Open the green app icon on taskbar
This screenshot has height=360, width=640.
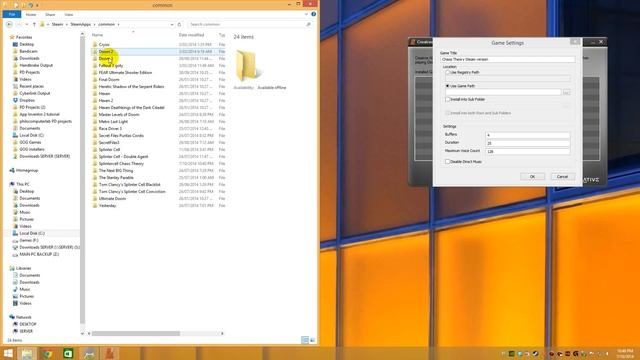68,353
